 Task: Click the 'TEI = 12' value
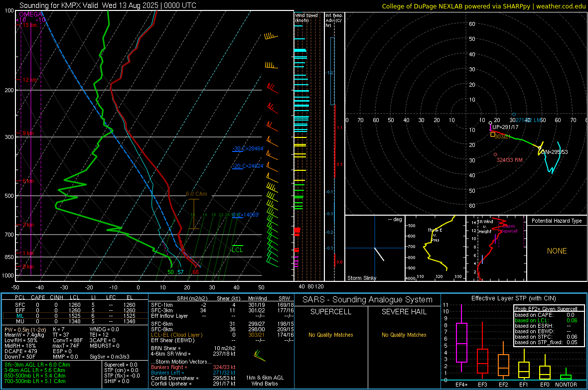pos(99,335)
